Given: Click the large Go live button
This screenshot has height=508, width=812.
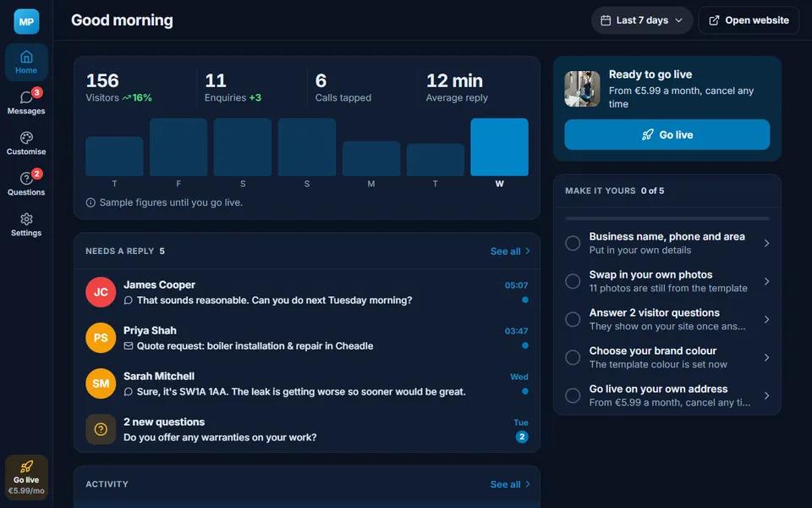Looking at the screenshot, I should (x=667, y=135).
